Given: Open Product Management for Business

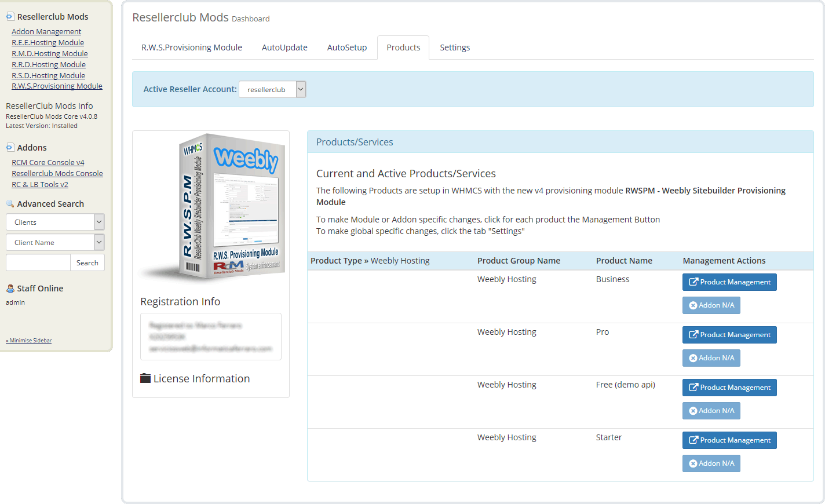Looking at the screenshot, I should point(729,282).
